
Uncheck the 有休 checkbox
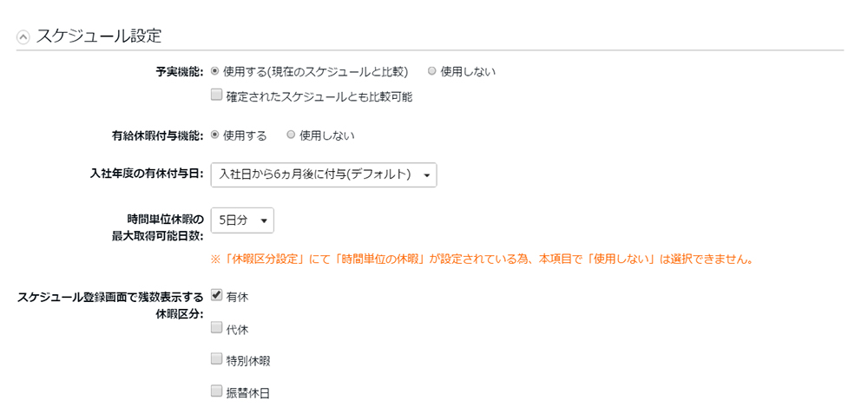tap(216, 295)
